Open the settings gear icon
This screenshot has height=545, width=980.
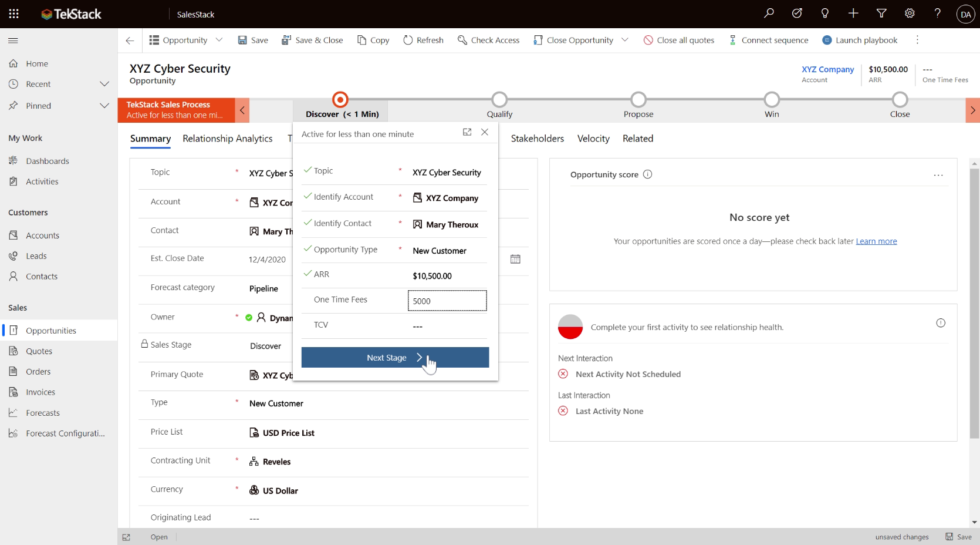910,14
